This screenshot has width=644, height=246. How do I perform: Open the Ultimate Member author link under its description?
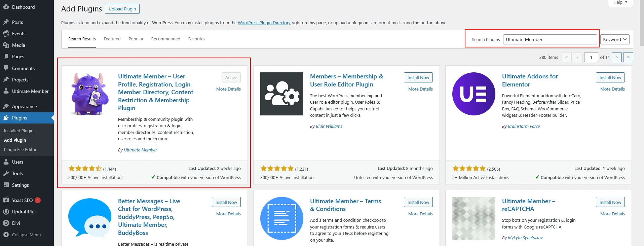pyautogui.click(x=140, y=150)
